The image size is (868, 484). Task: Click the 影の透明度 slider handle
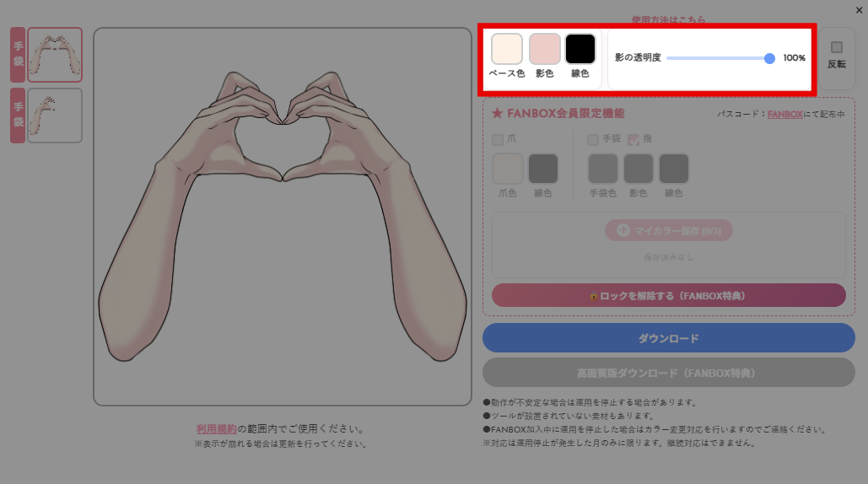coord(769,58)
